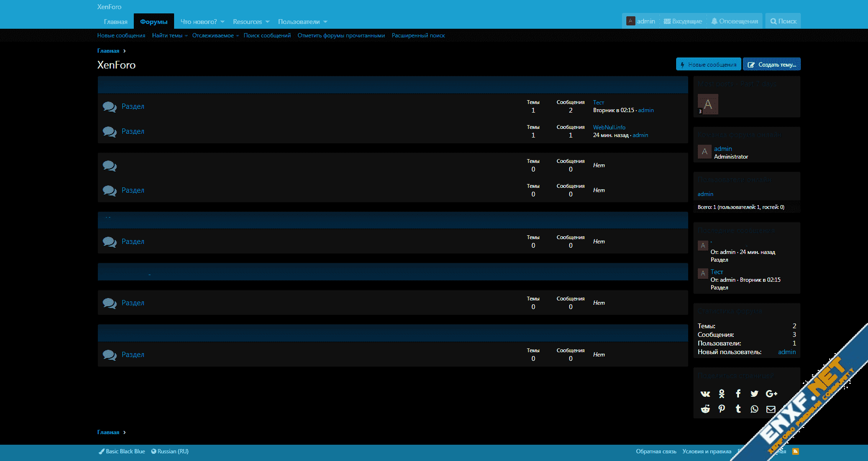Switch to the 'Главная' tab

pos(116,22)
